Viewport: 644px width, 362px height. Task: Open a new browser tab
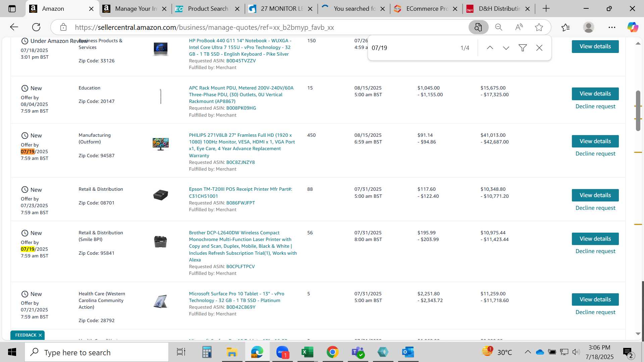click(546, 9)
